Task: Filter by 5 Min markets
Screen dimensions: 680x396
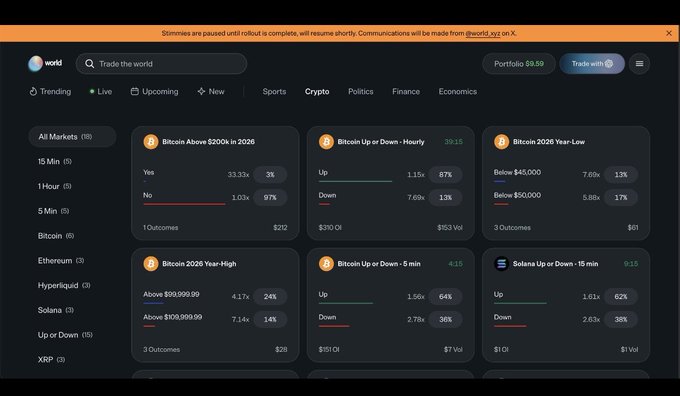Action: coord(53,211)
